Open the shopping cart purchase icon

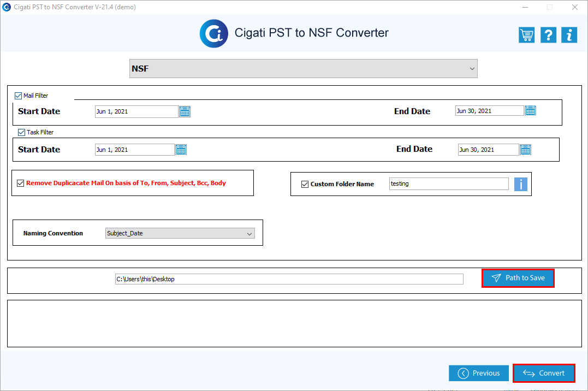(x=526, y=35)
